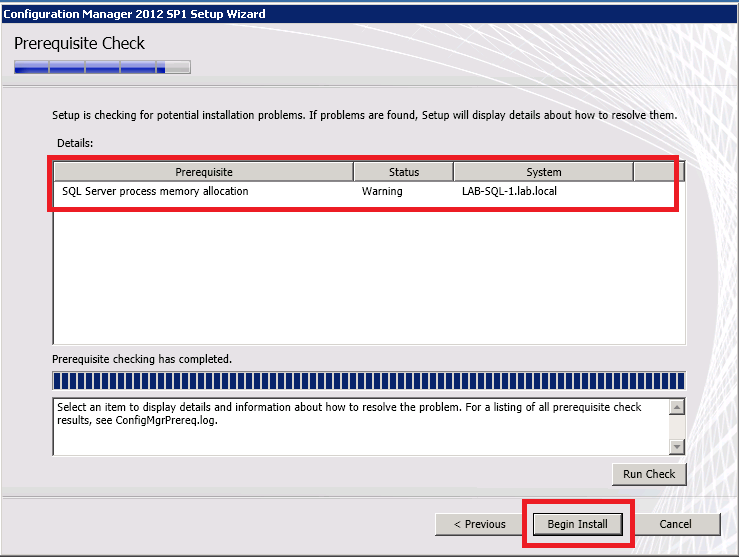Click the Prerequisite Check page heading
Image resolution: width=739 pixels, height=557 pixels.
tap(79, 43)
